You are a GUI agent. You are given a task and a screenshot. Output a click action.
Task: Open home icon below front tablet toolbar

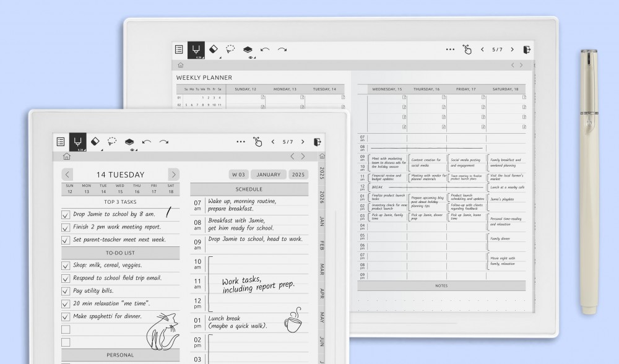(67, 157)
